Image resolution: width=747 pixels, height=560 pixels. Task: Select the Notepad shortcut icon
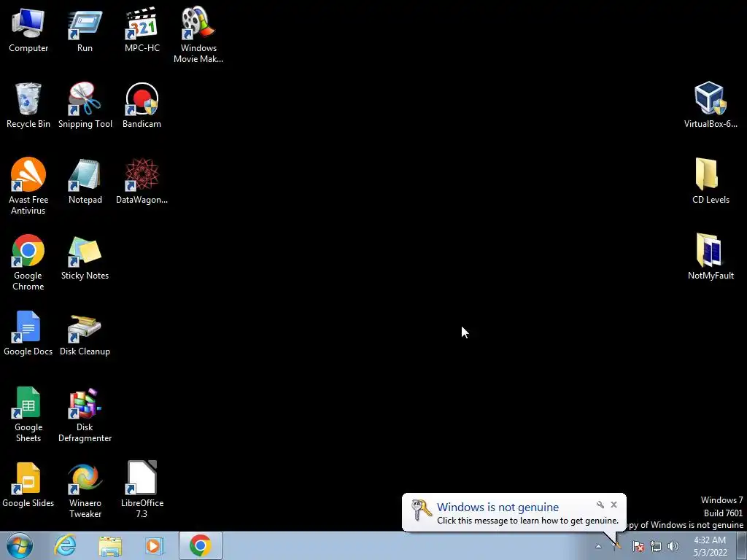click(x=85, y=181)
